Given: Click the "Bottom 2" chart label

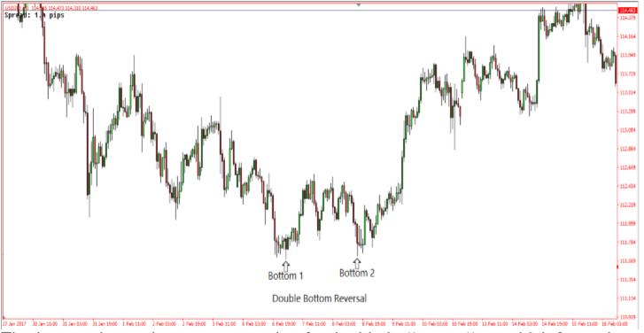Looking at the screenshot, I should 357,273.
